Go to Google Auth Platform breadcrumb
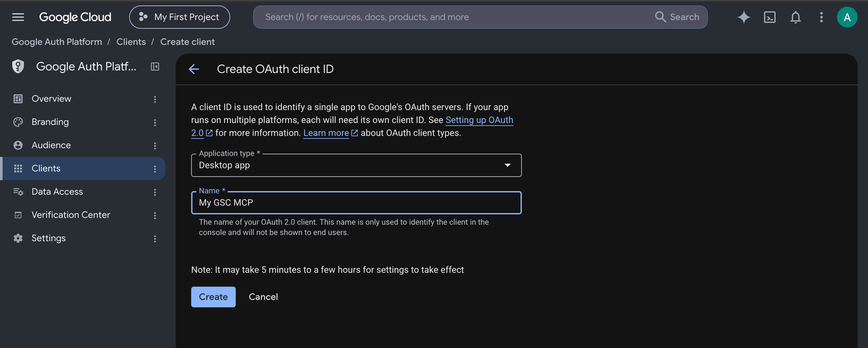The image size is (868, 348). pos(57,42)
